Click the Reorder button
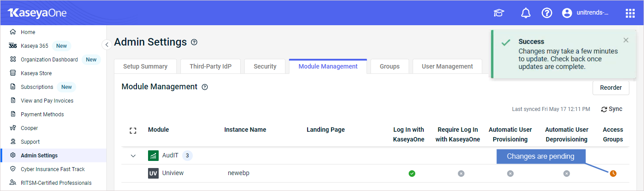Viewport: 644px width, 191px height. (611, 88)
